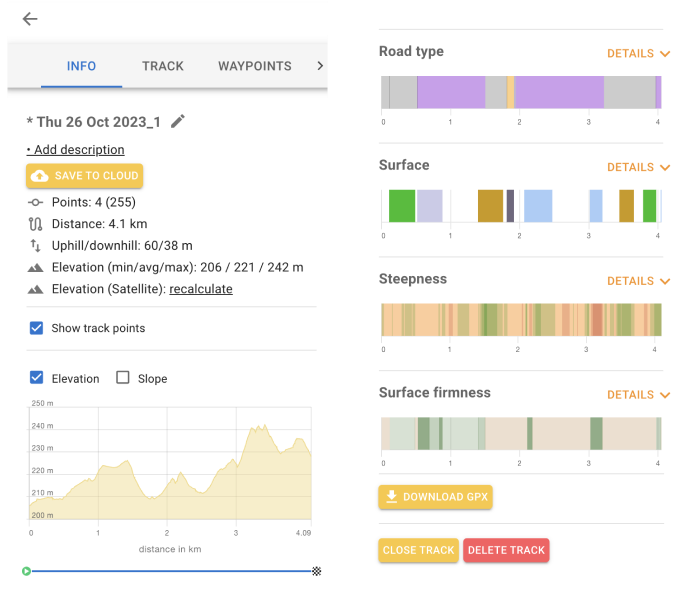Expand Road type details
The width and height of the screenshot is (685, 600).
(x=637, y=54)
